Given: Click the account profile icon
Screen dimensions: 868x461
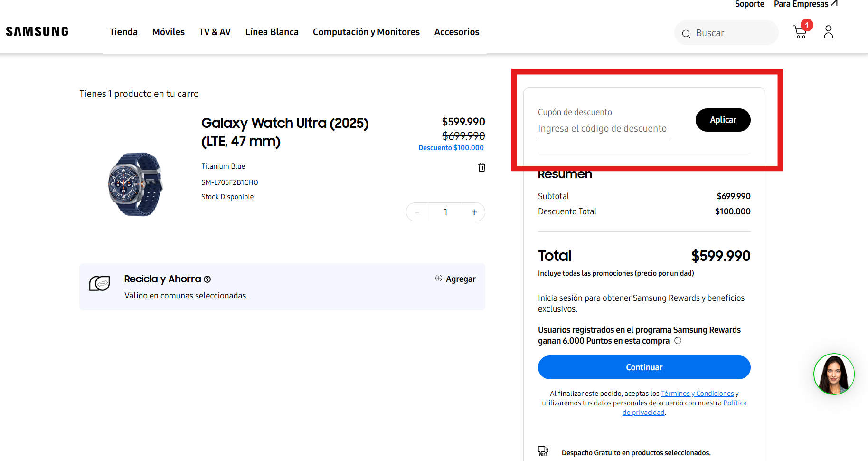Looking at the screenshot, I should coord(829,32).
